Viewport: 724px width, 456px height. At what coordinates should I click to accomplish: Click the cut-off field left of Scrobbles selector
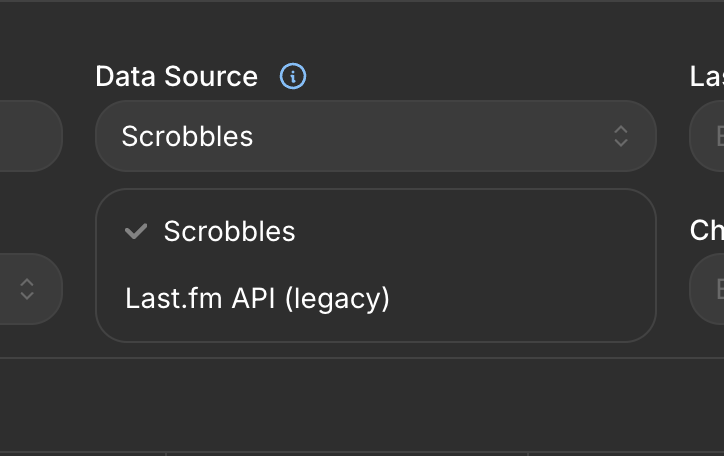tap(30, 136)
